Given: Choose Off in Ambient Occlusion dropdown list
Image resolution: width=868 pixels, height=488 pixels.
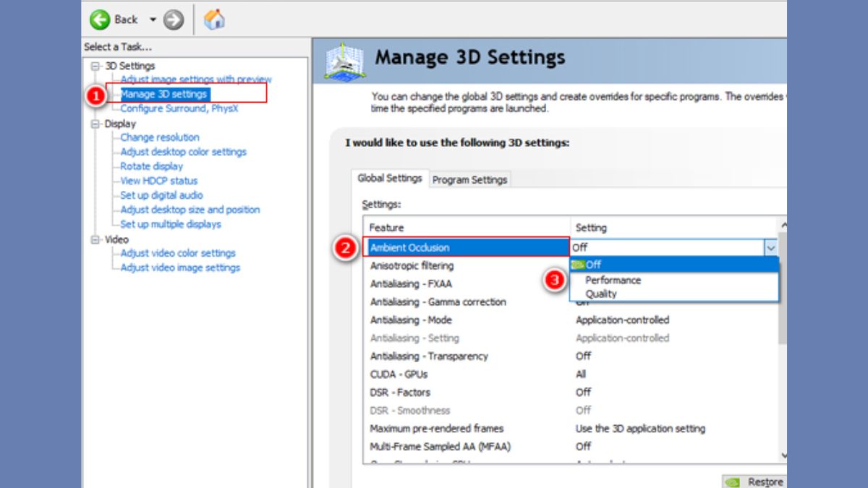Looking at the screenshot, I should [674, 265].
